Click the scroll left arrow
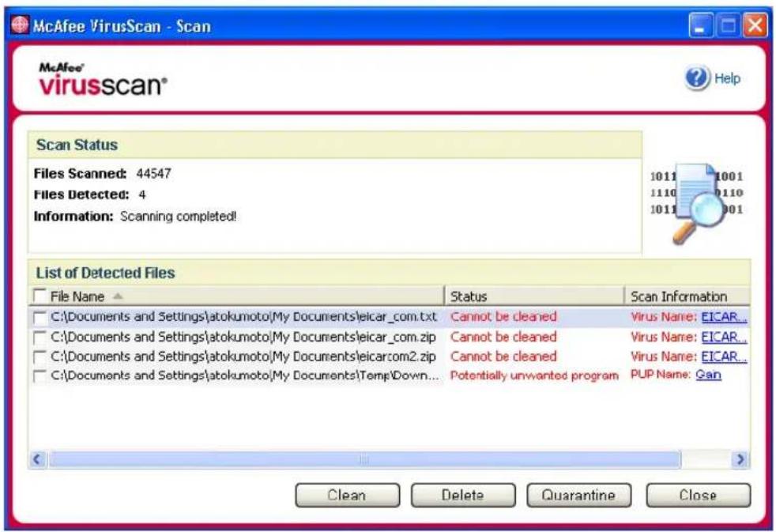 click(x=38, y=460)
